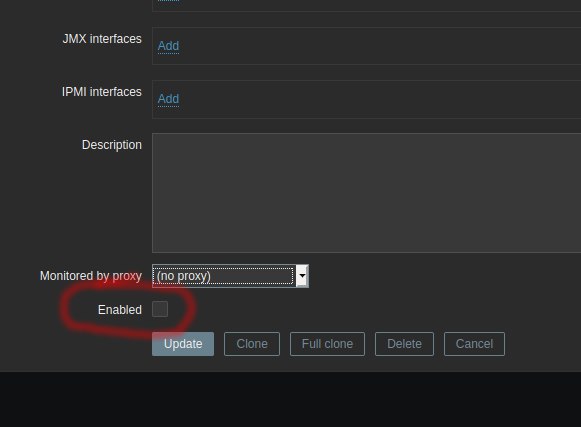Click inside the Description text area
Image resolution: width=581 pixels, height=427 pixels.
coord(366,193)
